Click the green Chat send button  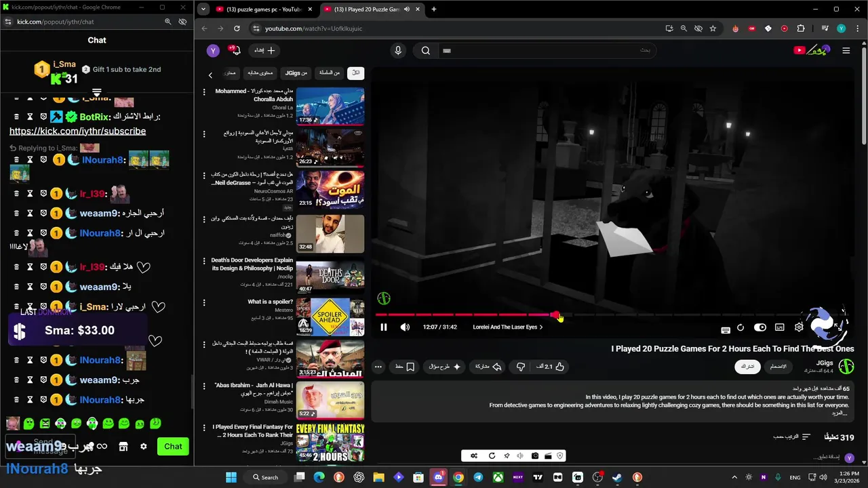coord(173,447)
